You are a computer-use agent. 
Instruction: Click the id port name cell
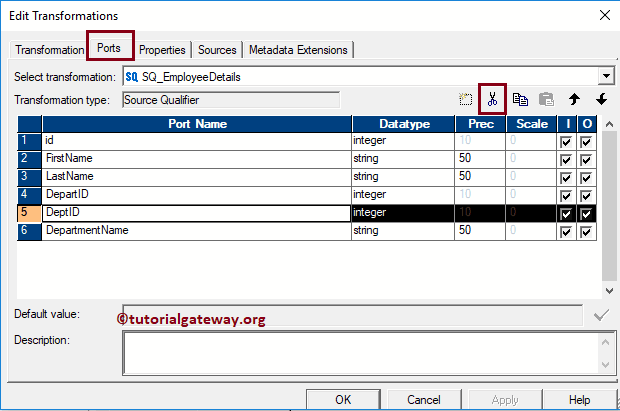pos(197,141)
